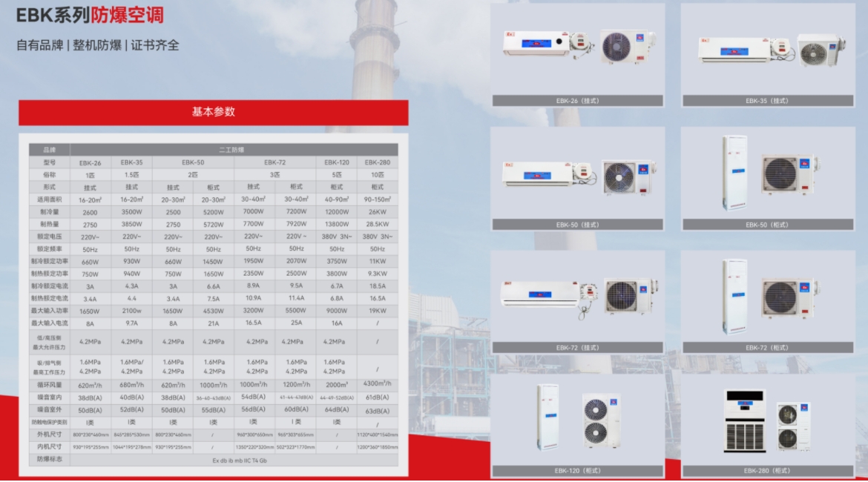Click the red 基本参数 banner

214,112
